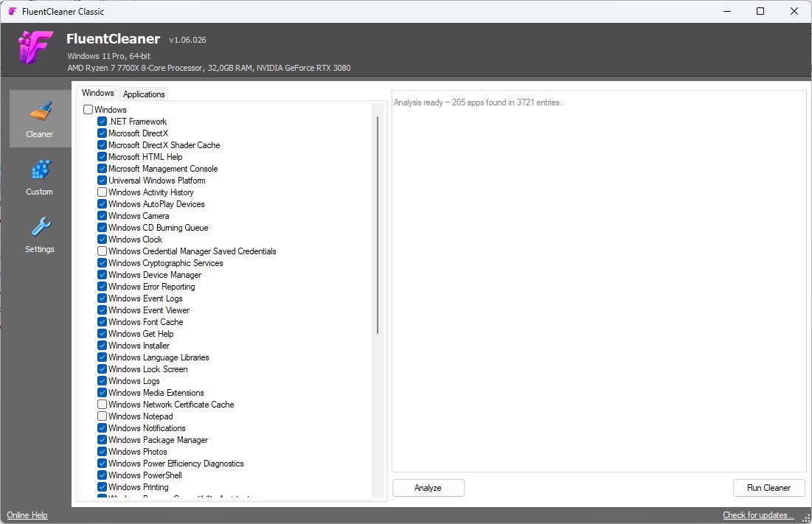Select Windows Media Extensions label

pyautogui.click(x=156, y=393)
